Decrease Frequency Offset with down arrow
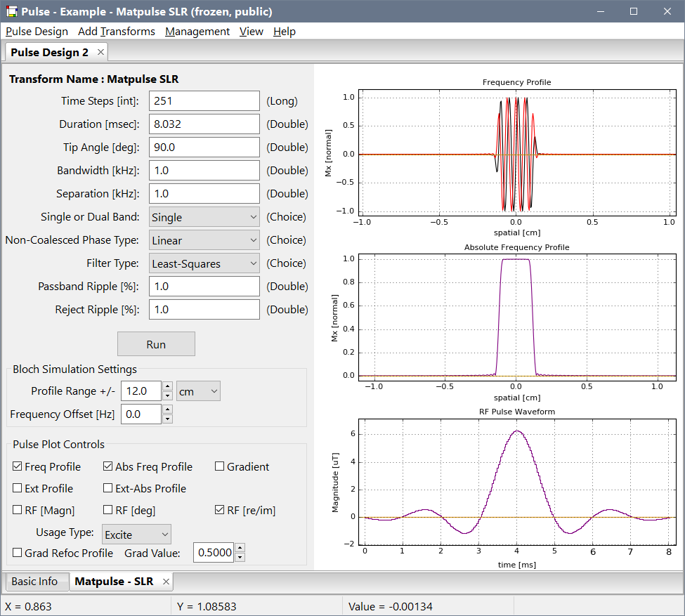This screenshot has width=685, height=616. tap(167, 419)
